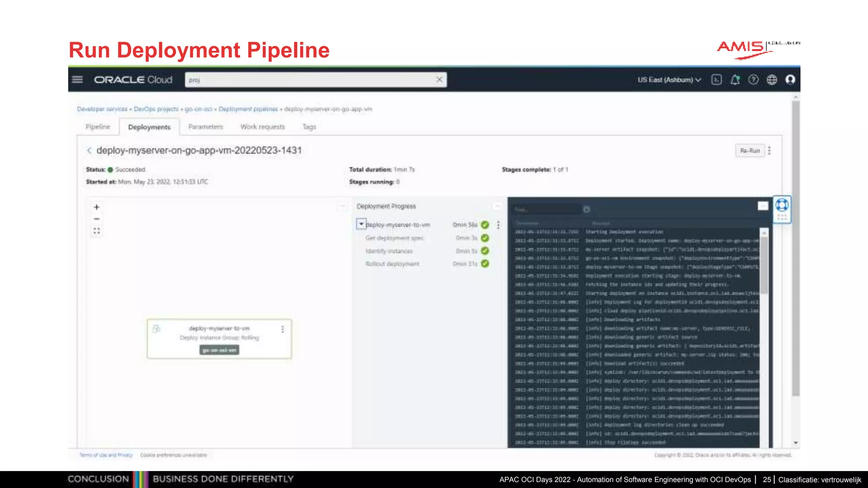Click the green check on Identify instances
Image resolution: width=868 pixels, height=488 pixels.
point(485,251)
